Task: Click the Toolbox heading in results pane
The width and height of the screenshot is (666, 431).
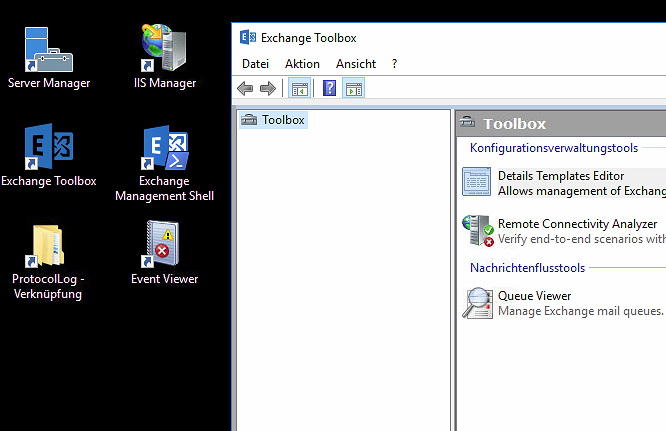Action: 515,124
